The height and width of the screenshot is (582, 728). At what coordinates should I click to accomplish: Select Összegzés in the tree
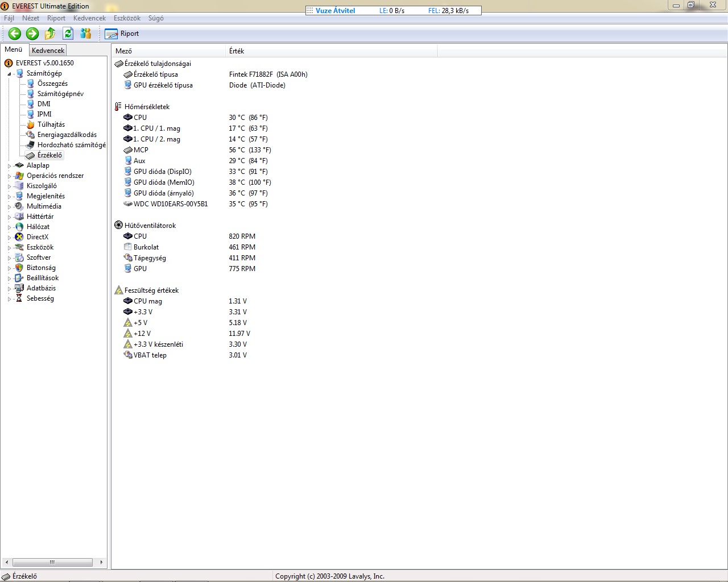pyautogui.click(x=52, y=84)
